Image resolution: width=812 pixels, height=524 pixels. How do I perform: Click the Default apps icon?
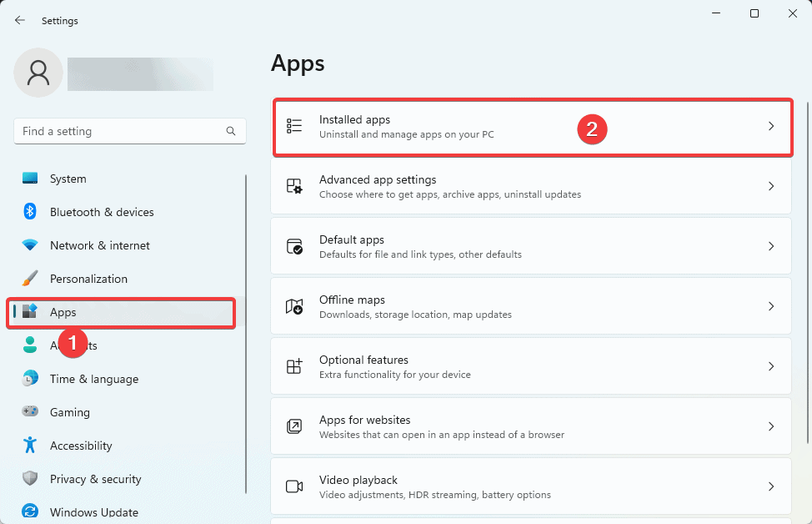[x=294, y=246]
